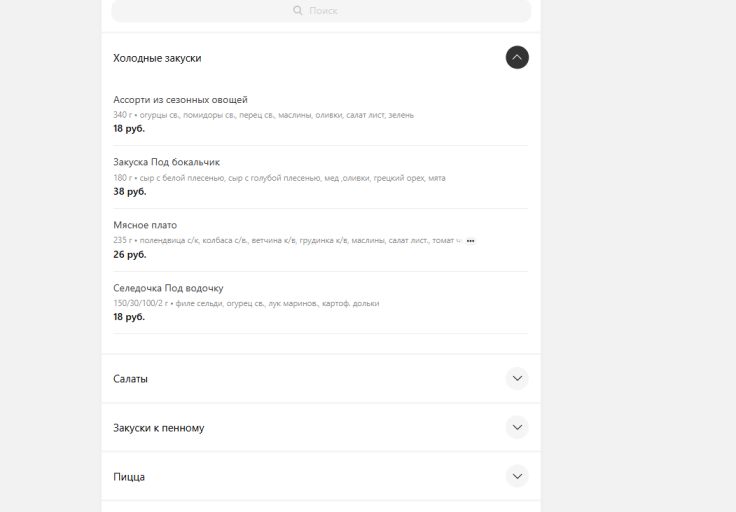The width and height of the screenshot is (736, 512).
Task: Click the 26 руб. price
Action: point(130,254)
